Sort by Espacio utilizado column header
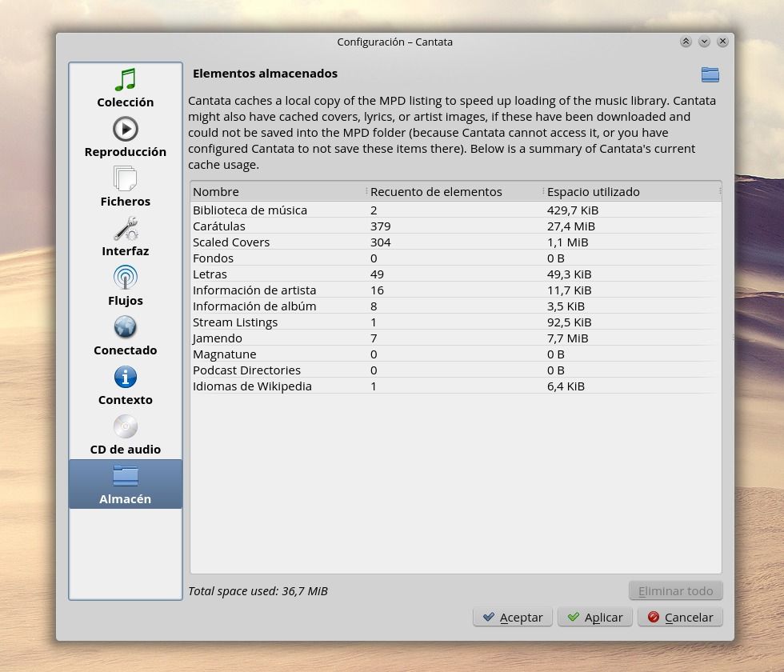 (x=630, y=191)
